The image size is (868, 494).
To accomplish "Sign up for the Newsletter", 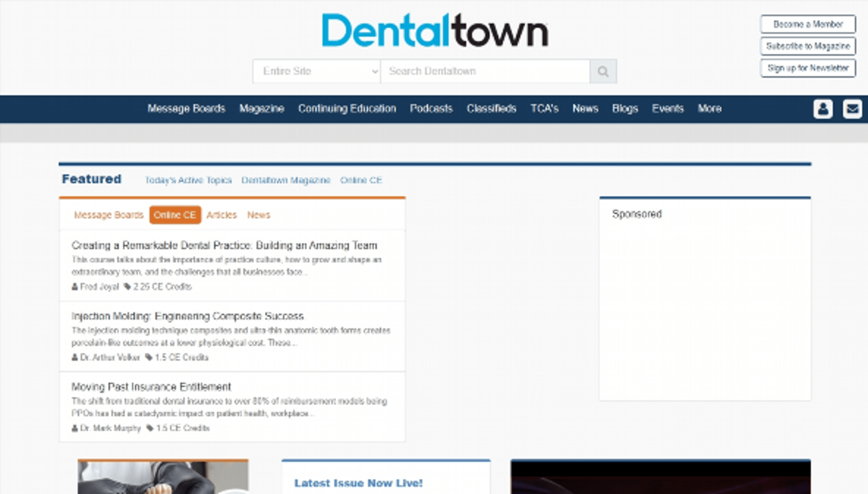I will tap(808, 68).
